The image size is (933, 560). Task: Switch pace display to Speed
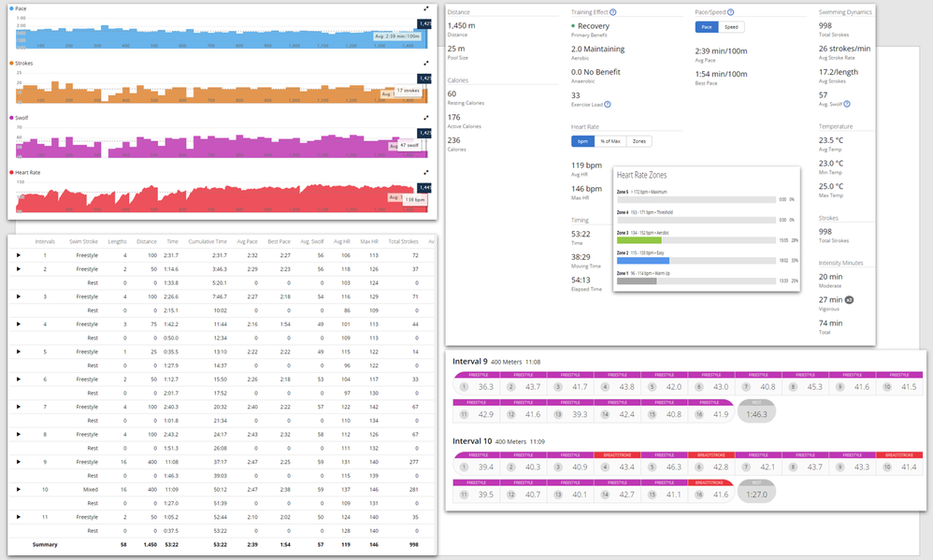click(x=731, y=27)
